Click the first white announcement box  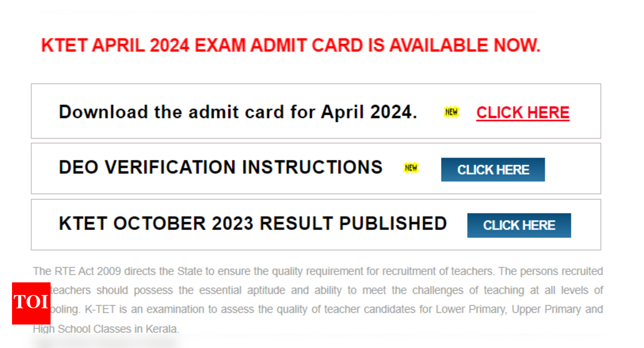tap(316, 111)
